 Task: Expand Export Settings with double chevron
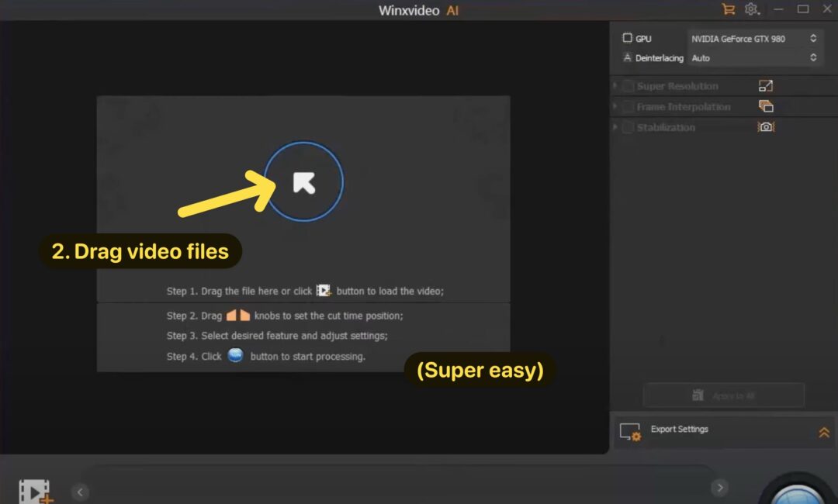824,433
